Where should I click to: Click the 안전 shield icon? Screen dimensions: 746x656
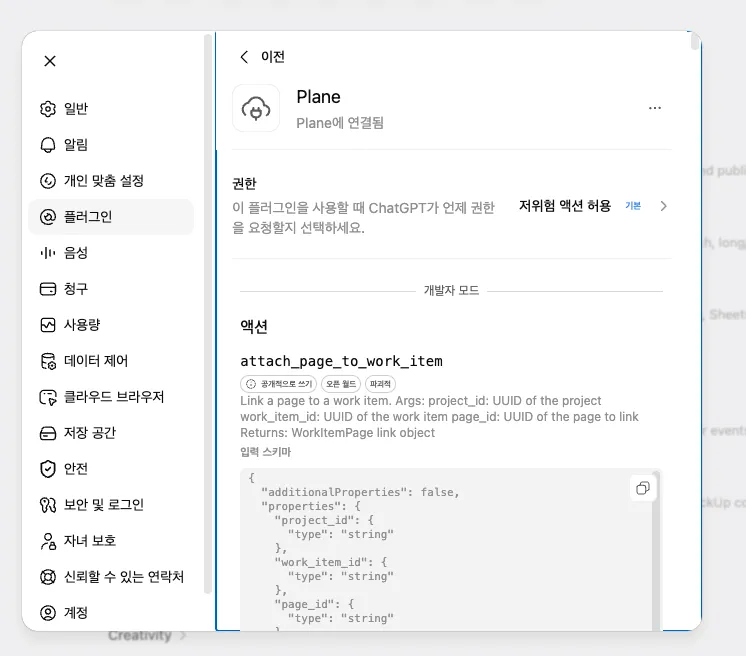48,469
